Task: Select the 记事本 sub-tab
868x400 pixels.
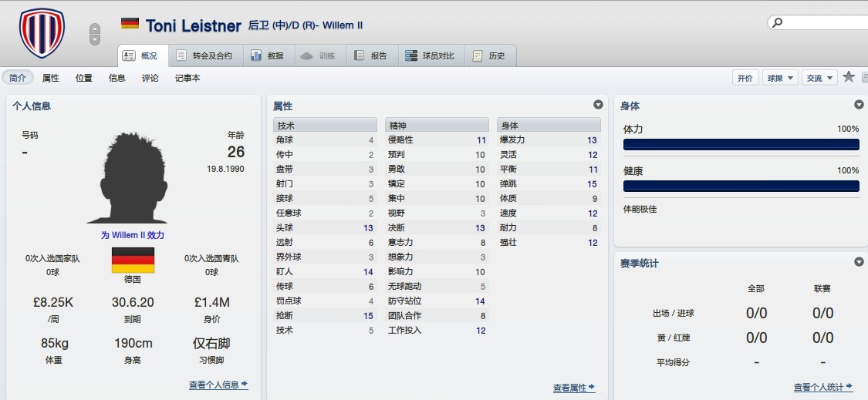Action: point(187,78)
